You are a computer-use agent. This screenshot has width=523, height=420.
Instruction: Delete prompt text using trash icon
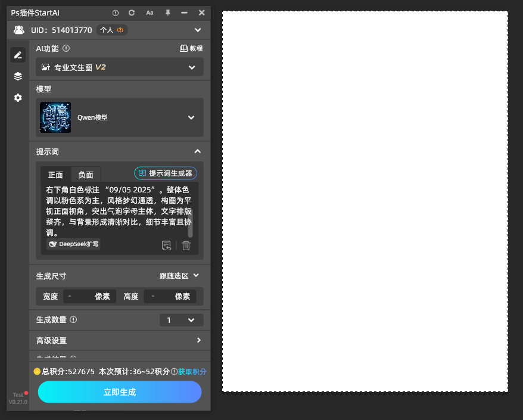point(186,245)
